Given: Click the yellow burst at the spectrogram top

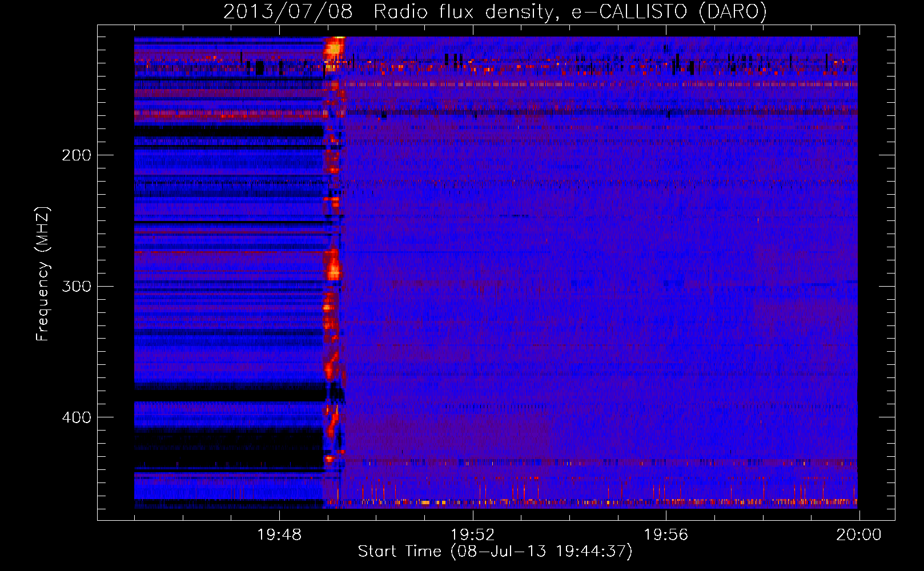Looking at the screenshot, I should pos(335,47).
